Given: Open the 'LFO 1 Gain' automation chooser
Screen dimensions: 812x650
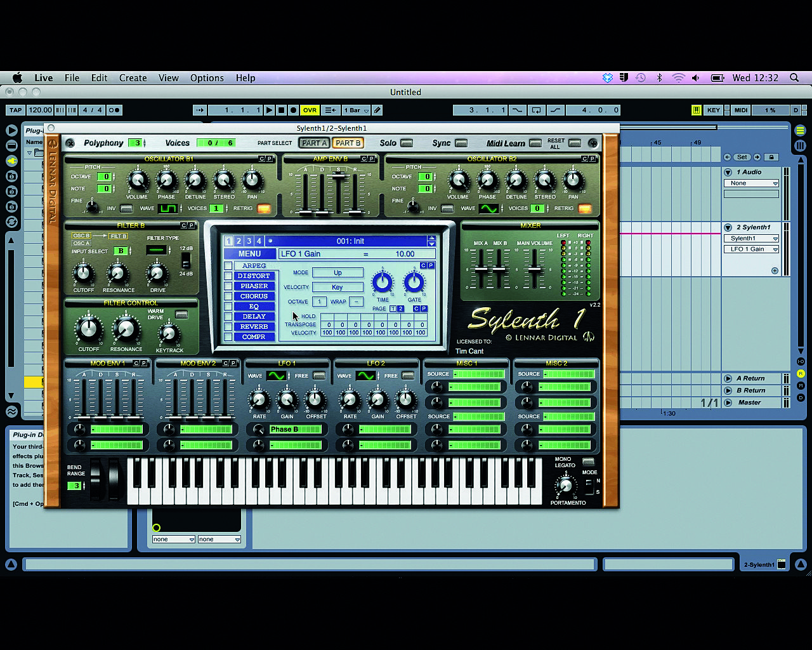Looking at the screenshot, I should coord(752,249).
